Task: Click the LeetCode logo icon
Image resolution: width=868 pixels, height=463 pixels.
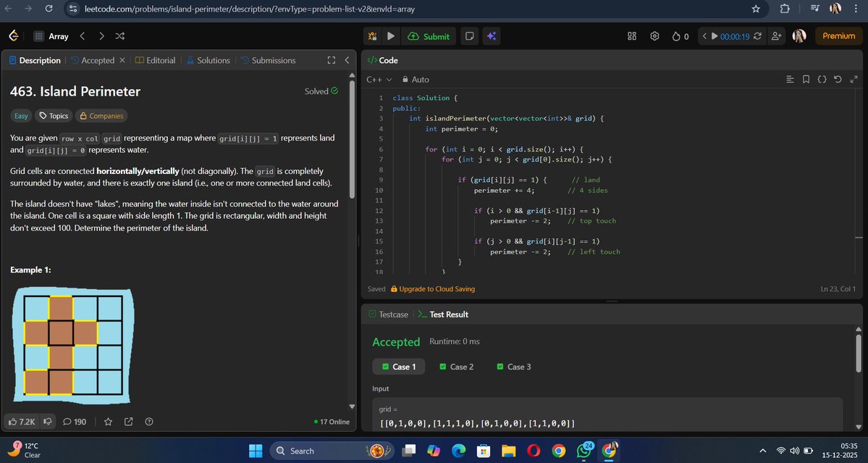Action: (x=14, y=36)
